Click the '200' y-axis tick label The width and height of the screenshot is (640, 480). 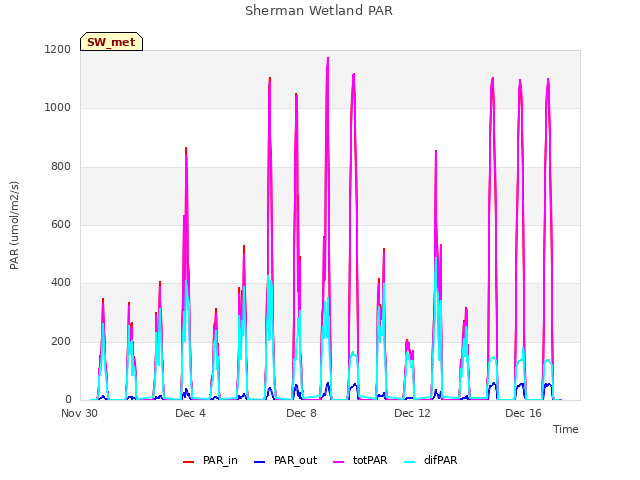click(61, 342)
